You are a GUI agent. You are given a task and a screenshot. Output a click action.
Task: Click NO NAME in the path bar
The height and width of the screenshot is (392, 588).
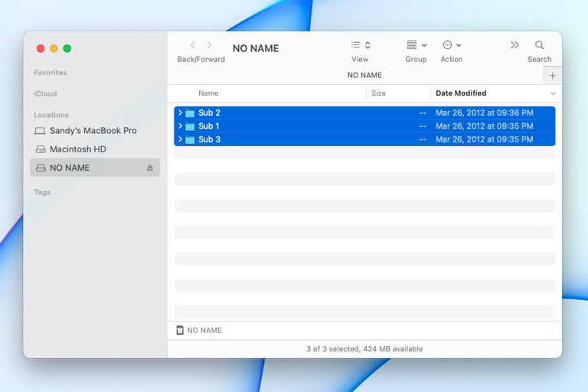[204, 330]
